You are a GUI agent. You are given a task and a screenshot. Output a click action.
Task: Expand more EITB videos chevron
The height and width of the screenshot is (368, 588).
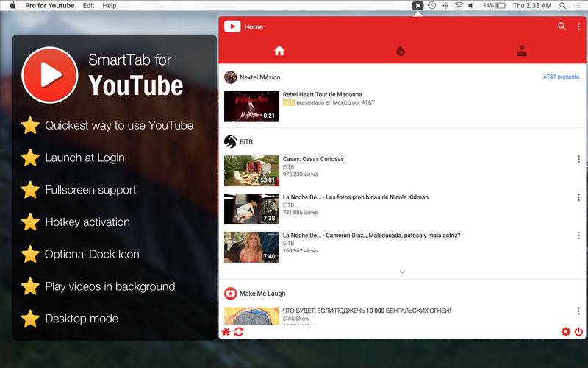[x=402, y=272]
